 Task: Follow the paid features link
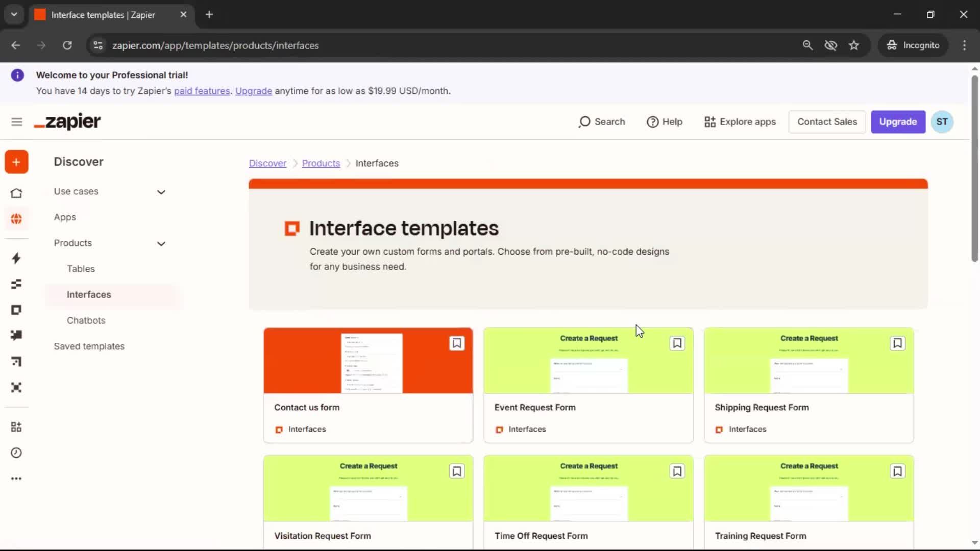point(202,91)
